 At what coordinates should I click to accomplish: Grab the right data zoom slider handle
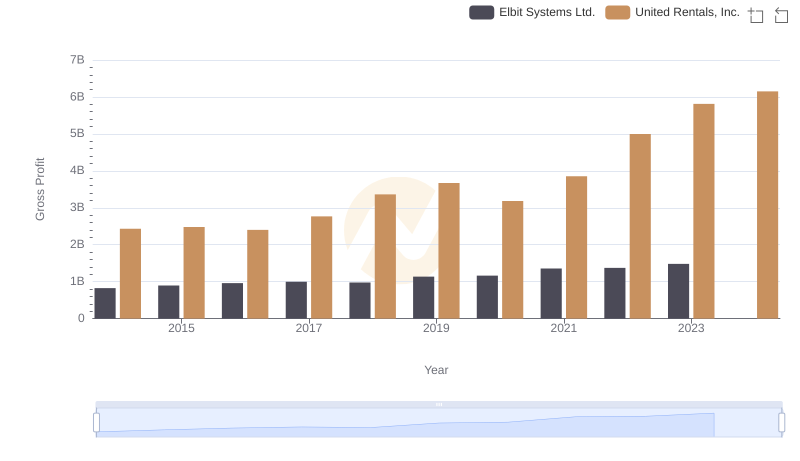pos(781,423)
